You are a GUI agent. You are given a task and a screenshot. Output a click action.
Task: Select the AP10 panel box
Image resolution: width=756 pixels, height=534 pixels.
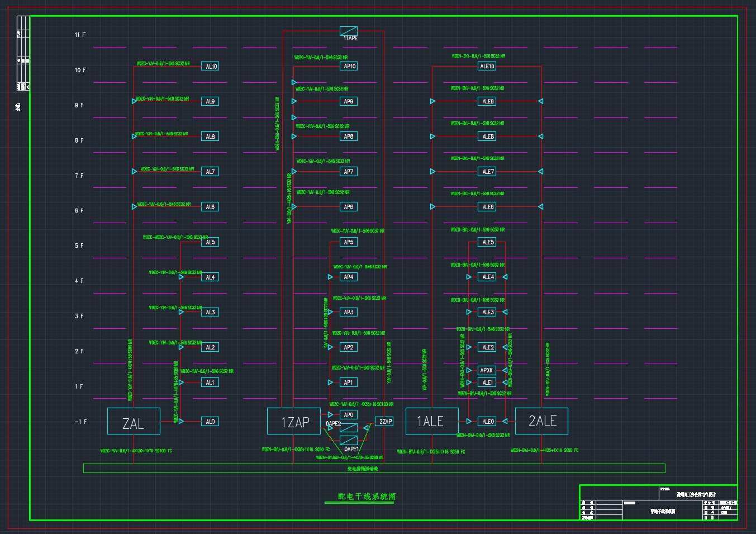[x=349, y=66]
